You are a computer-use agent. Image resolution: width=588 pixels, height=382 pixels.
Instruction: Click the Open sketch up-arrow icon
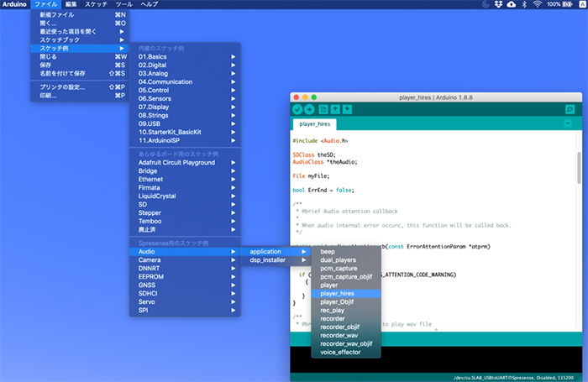coord(335,109)
